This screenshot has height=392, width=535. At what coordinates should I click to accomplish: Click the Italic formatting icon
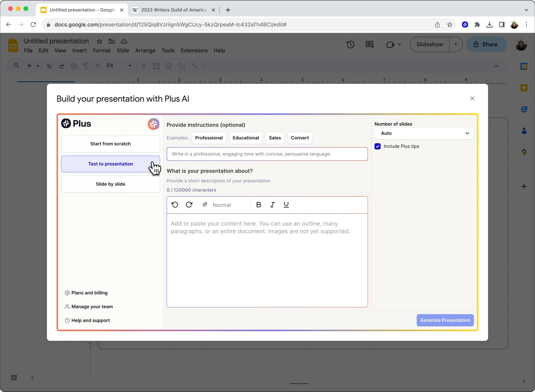tap(272, 205)
